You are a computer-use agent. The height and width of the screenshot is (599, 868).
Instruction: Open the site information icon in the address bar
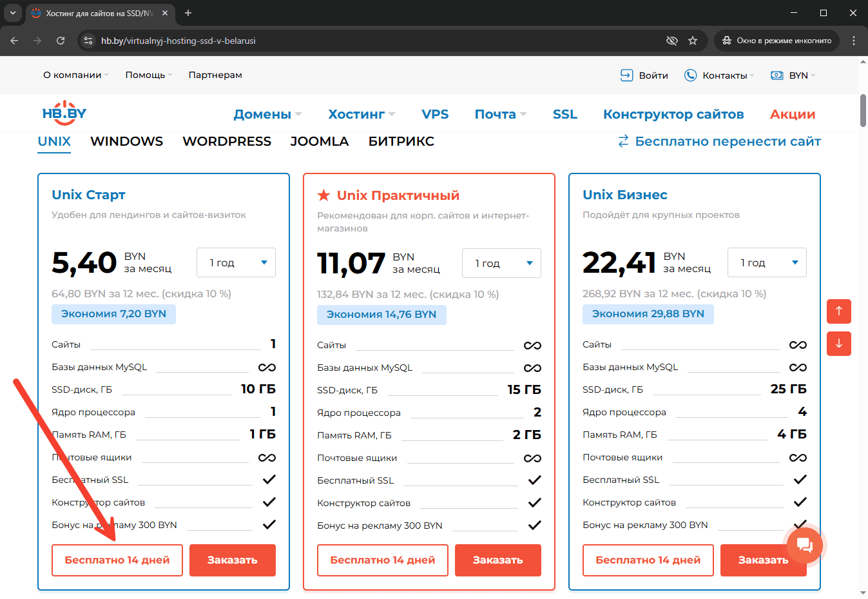tap(89, 41)
